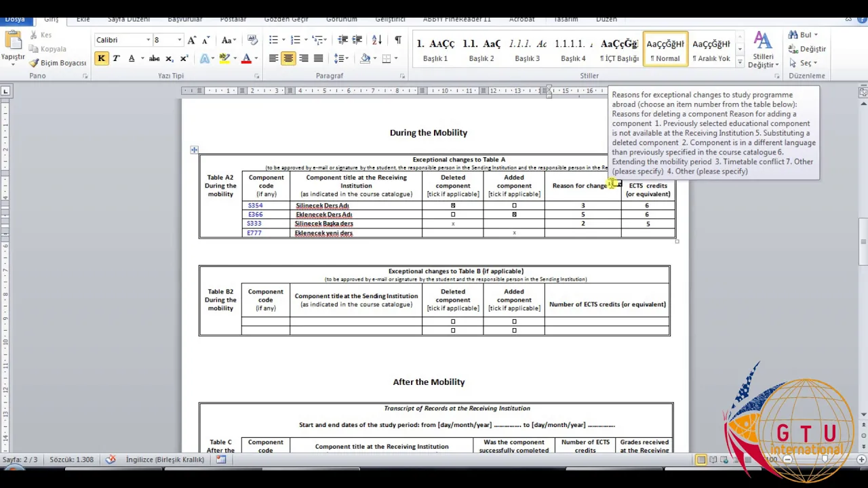Switch to the Sayfa Düzeni tab
Screen dimensions: 868x488
point(129,20)
